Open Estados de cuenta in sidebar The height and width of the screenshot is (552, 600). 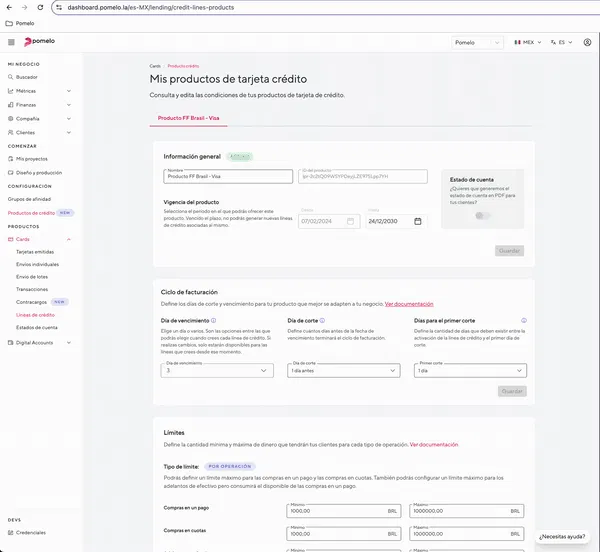click(37, 327)
